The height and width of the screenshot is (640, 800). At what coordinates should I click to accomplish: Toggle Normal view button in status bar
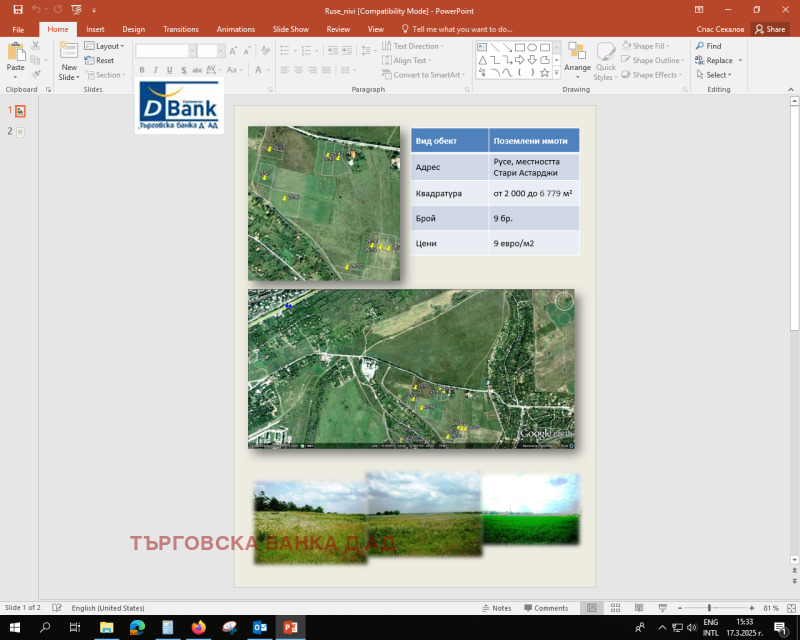[x=591, y=608]
